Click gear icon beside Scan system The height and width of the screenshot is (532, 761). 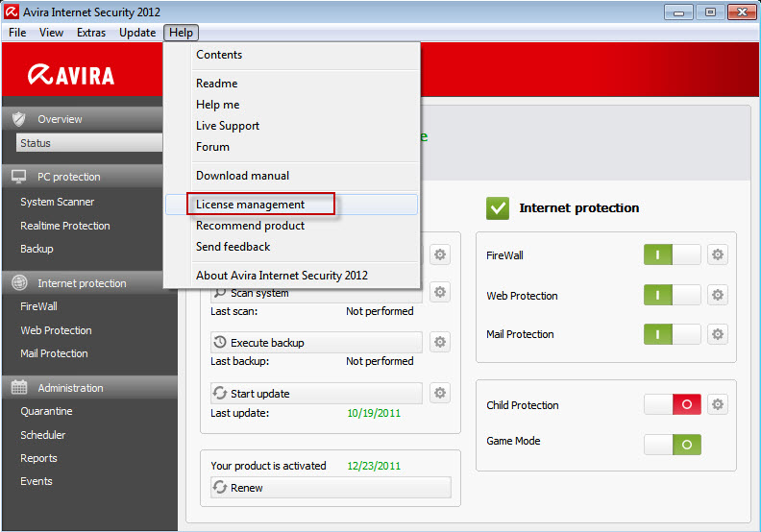pyautogui.click(x=440, y=292)
